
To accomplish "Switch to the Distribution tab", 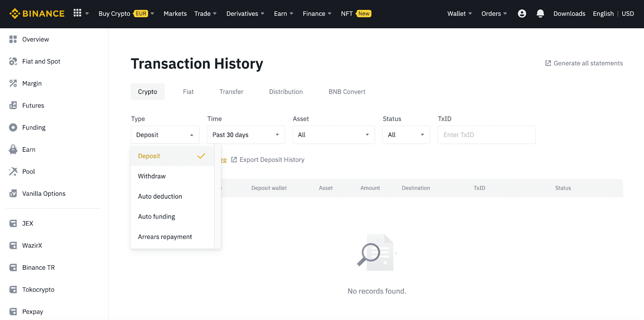I will (x=286, y=92).
